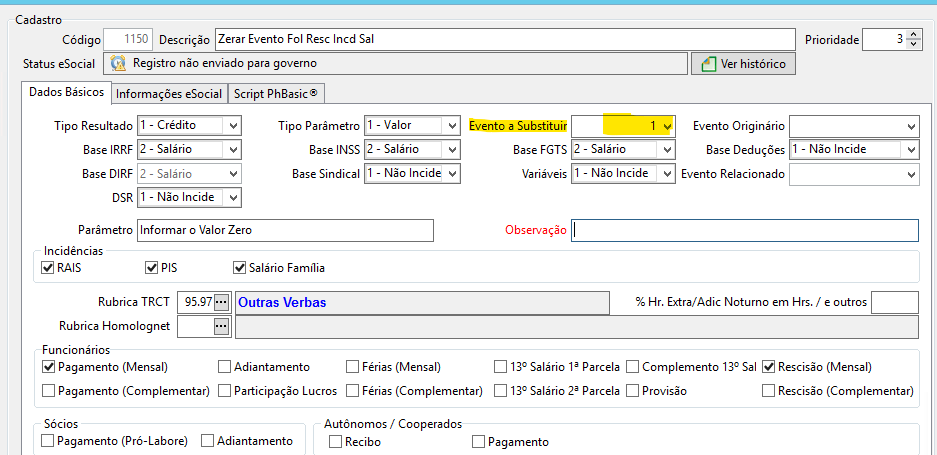Decrease Prioridade with the down arrow

[913, 44]
